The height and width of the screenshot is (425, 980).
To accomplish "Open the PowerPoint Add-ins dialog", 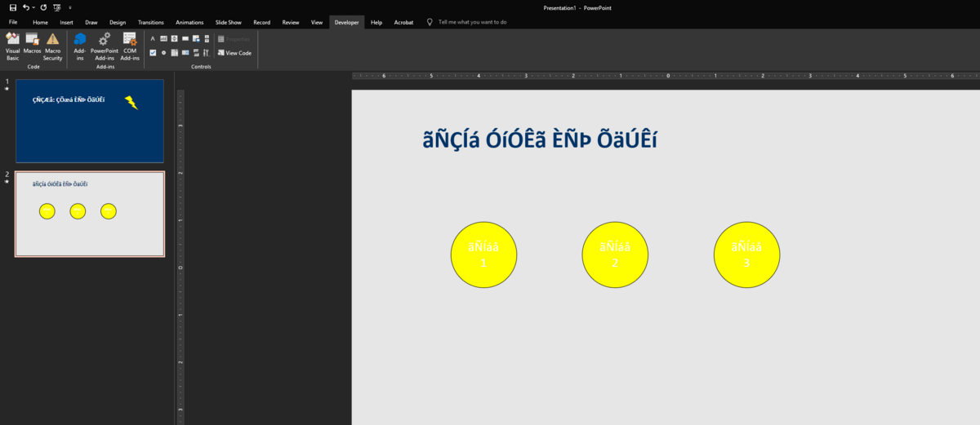I will coord(105,46).
